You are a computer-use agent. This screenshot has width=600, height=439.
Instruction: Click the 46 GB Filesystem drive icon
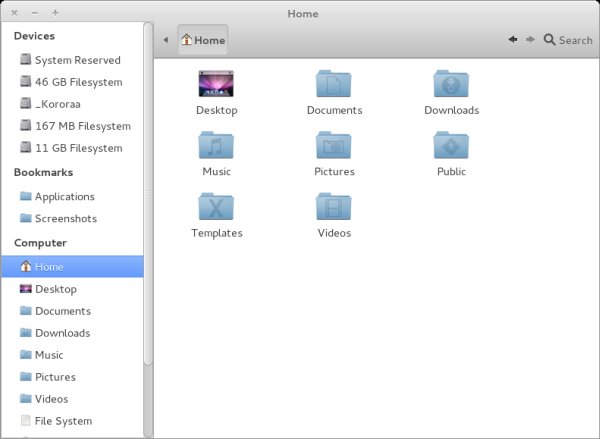[x=25, y=81]
